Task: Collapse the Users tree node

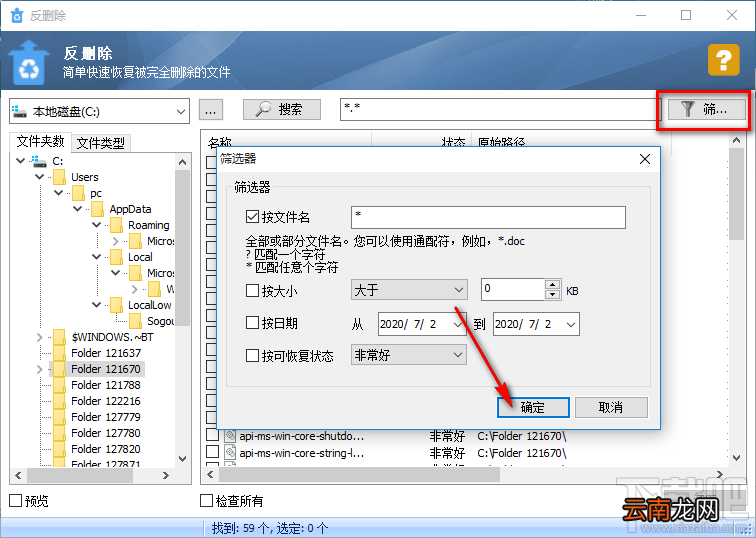Action: tap(40, 177)
